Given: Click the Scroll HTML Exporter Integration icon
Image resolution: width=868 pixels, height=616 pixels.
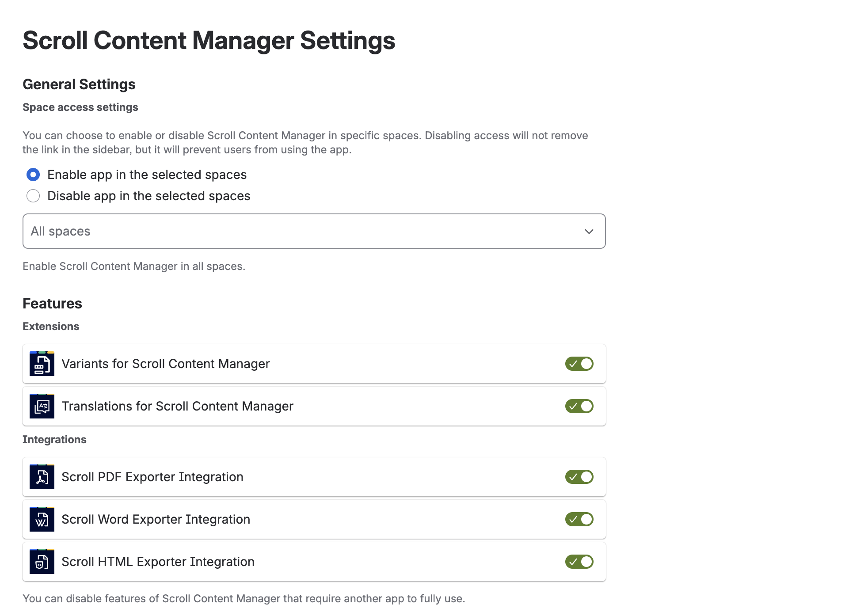Looking at the screenshot, I should click(x=42, y=562).
